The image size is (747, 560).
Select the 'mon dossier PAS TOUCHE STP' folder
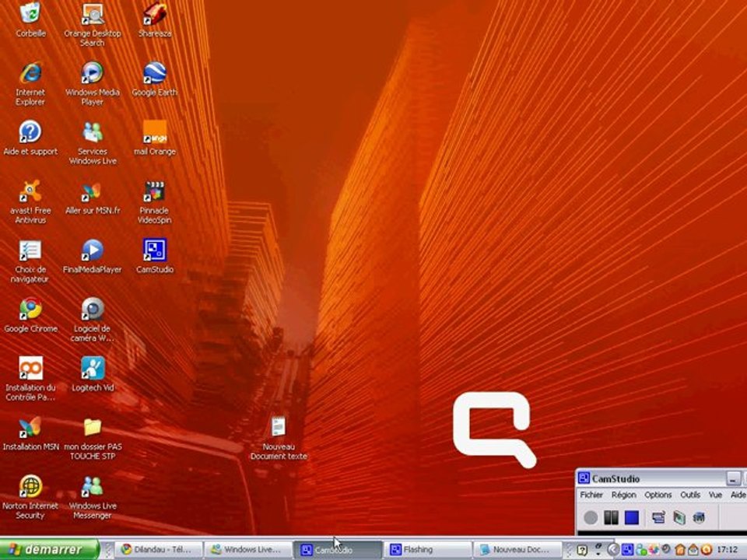(x=93, y=437)
